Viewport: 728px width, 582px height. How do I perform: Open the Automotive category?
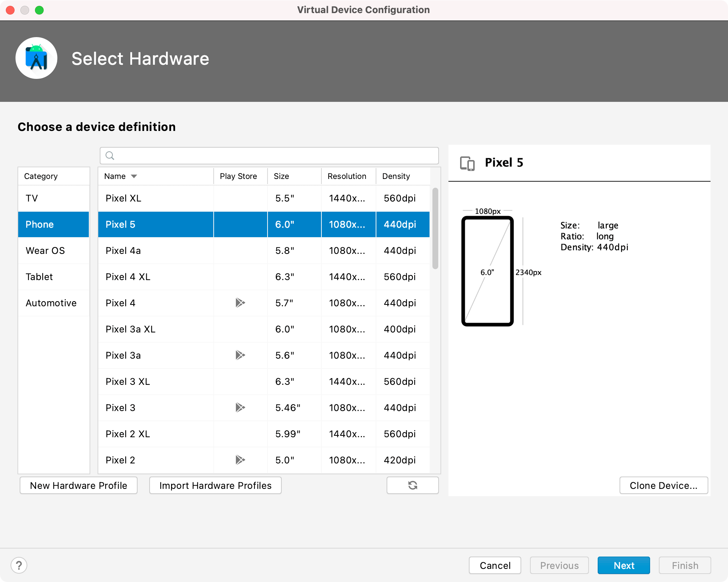tap(51, 303)
